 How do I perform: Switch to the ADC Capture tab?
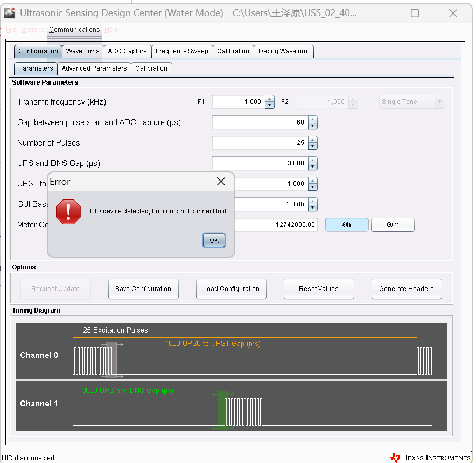[x=128, y=51]
